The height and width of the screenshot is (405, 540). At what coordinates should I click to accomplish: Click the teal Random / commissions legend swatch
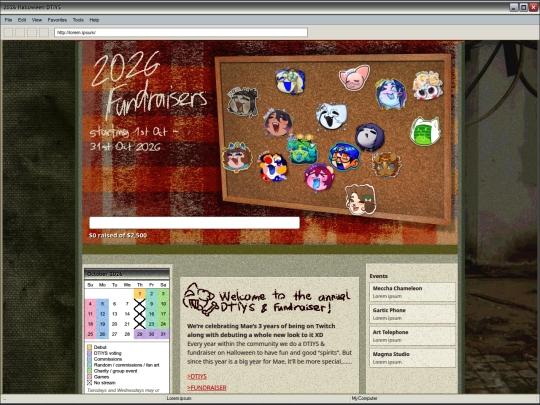point(90,365)
